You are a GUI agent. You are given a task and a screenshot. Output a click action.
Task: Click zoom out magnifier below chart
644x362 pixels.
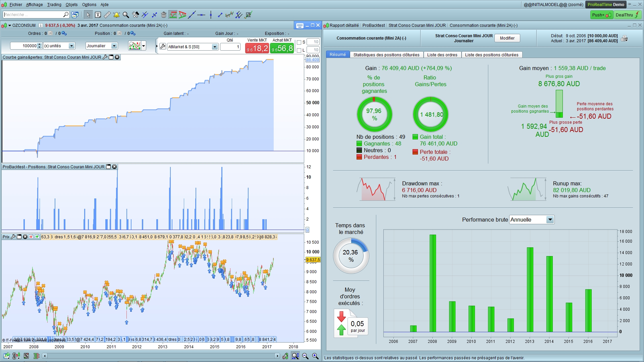click(305, 356)
